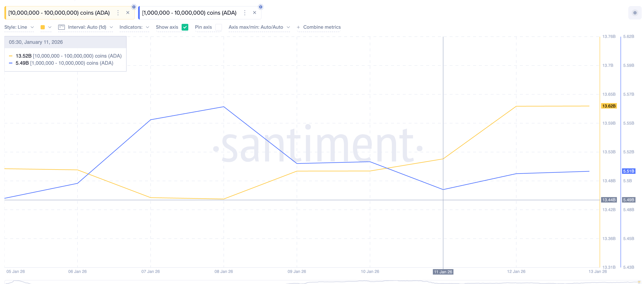Remove the 10M-100M coins (ADA) metric
Image resolution: width=644 pixels, height=284 pixels.
point(128,13)
